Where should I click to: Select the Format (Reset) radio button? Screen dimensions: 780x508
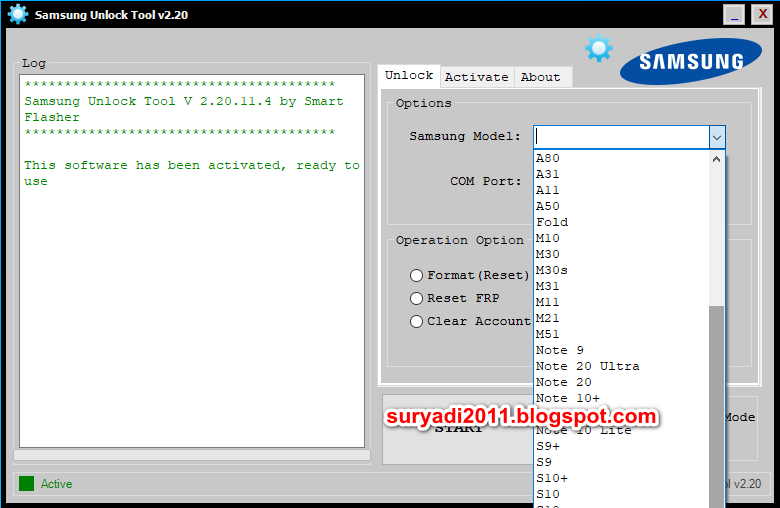(x=416, y=275)
